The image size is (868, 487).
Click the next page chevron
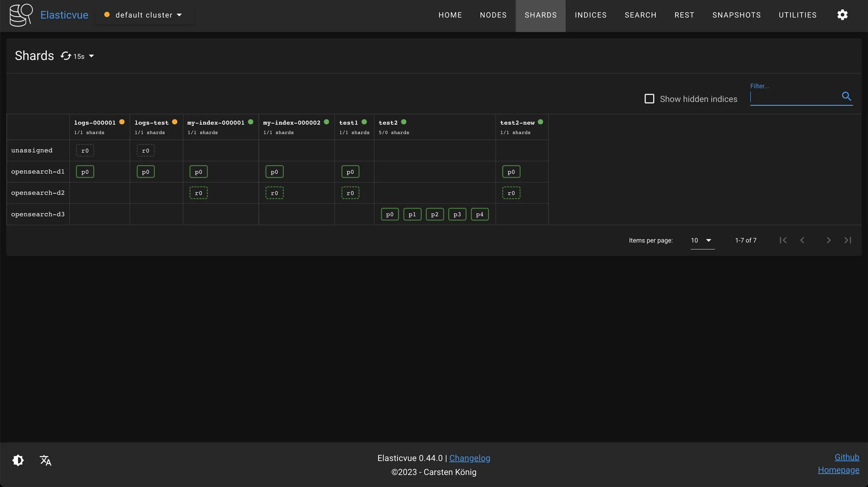829,240
